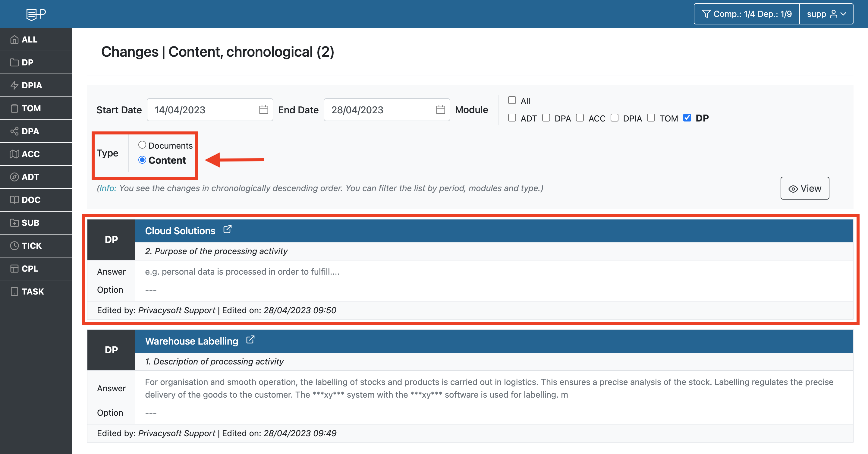Open the ALL home sidebar item
868x454 pixels.
[x=36, y=39]
